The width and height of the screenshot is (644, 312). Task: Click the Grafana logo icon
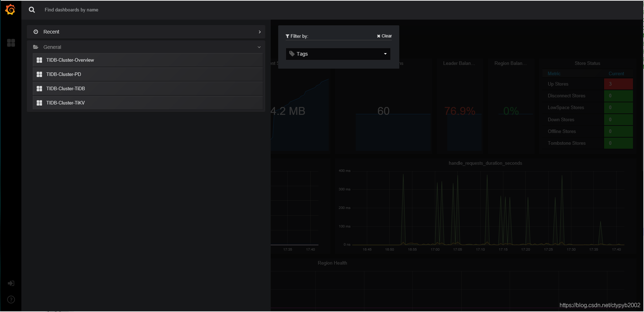click(10, 10)
